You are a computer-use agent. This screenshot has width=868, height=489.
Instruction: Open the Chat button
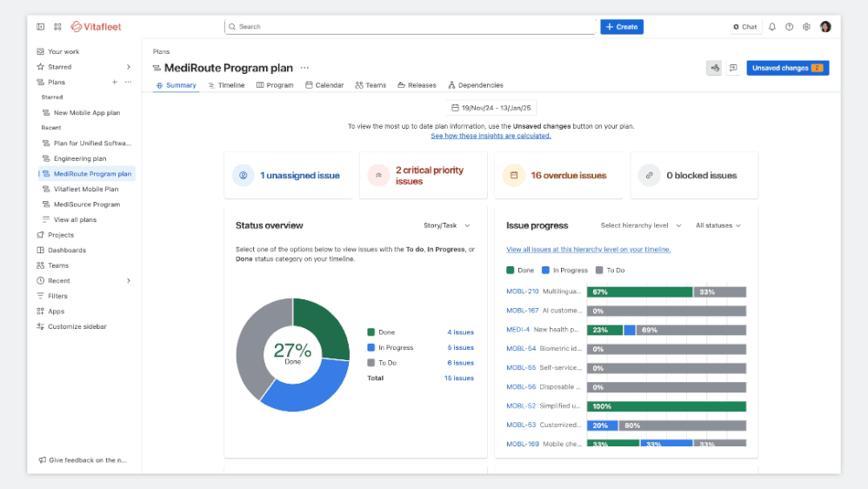(745, 27)
